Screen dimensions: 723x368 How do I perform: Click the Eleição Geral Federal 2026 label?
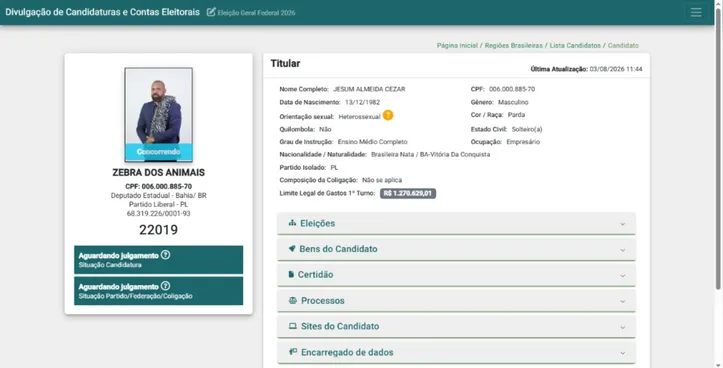coord(256,12)
